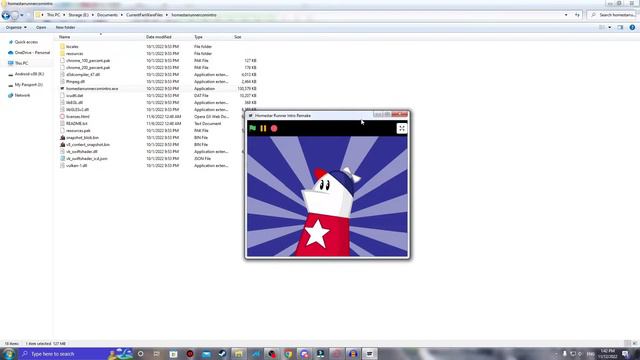Click the Explorer search box
Screen dimensions: 640x360
click(611, 15)
